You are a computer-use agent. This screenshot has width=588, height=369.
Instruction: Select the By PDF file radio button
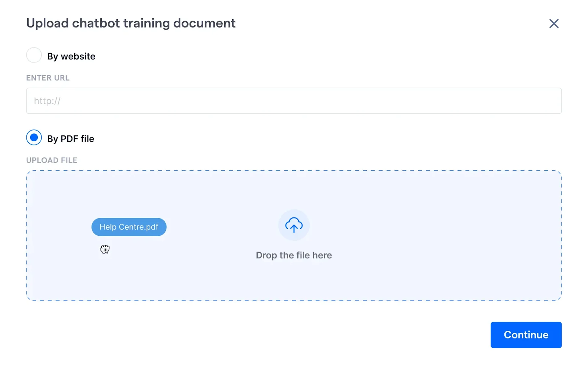pos(34,138)
